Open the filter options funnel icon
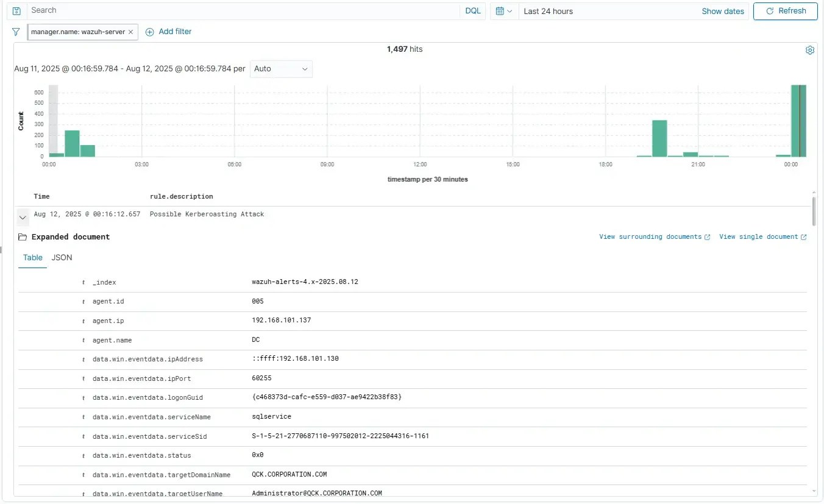The image size is (824, 504). pos(15,32)
